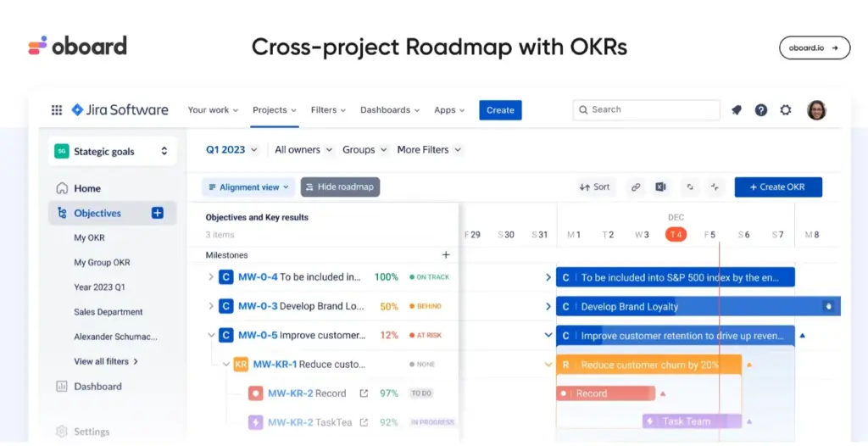Open Year 2023 Q1 filter in sidebar
This screenshot has height=446, width=868.
(x=100, y=287)
